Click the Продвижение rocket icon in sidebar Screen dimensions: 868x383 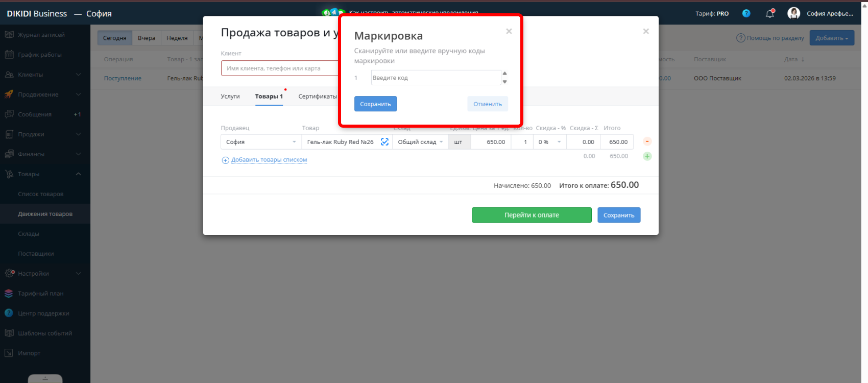pyautogui.click(x=9, y=94)
